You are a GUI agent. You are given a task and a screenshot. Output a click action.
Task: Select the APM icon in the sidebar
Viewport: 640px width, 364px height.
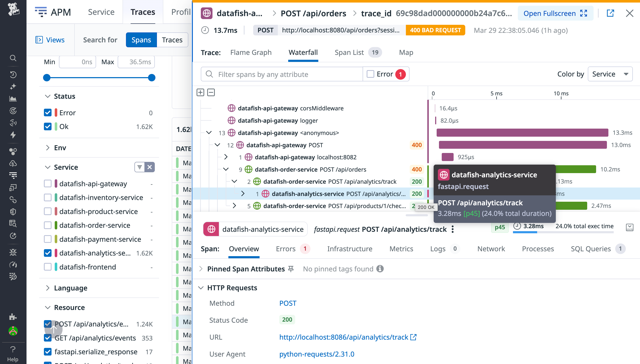pos(13,175)
